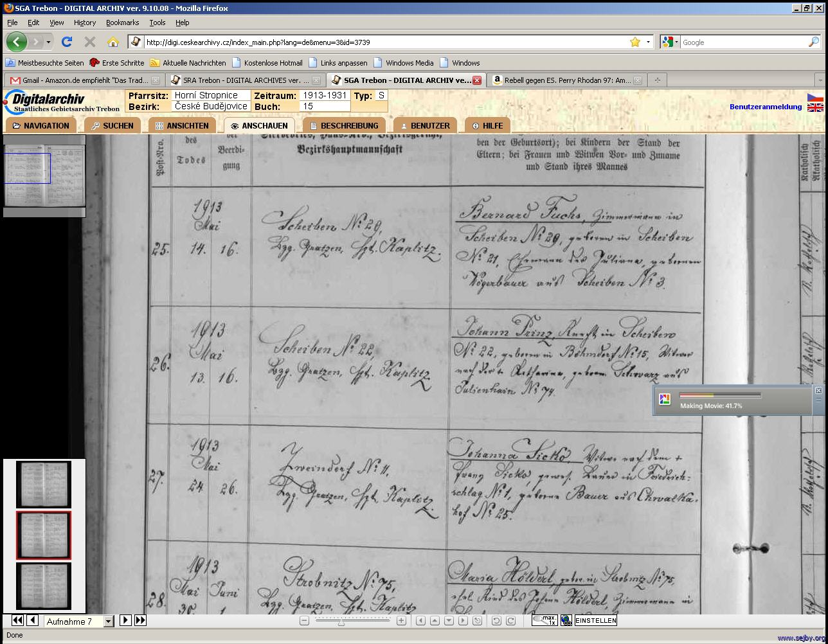Switch language using the Czech flag
This screenshot has height=644, width=828.
pyautogui.click(x=815, y=98)
